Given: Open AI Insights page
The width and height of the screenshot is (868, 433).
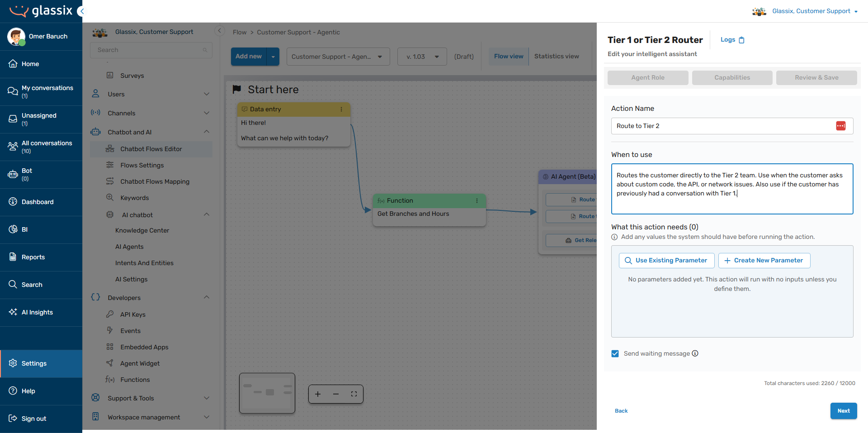Looking at the screenshot, I should pos(41,312).
